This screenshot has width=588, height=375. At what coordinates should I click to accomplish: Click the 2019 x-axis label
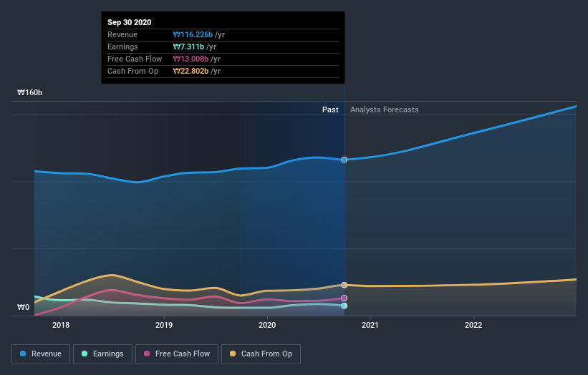pyautogui.click(x=164, y=325)
